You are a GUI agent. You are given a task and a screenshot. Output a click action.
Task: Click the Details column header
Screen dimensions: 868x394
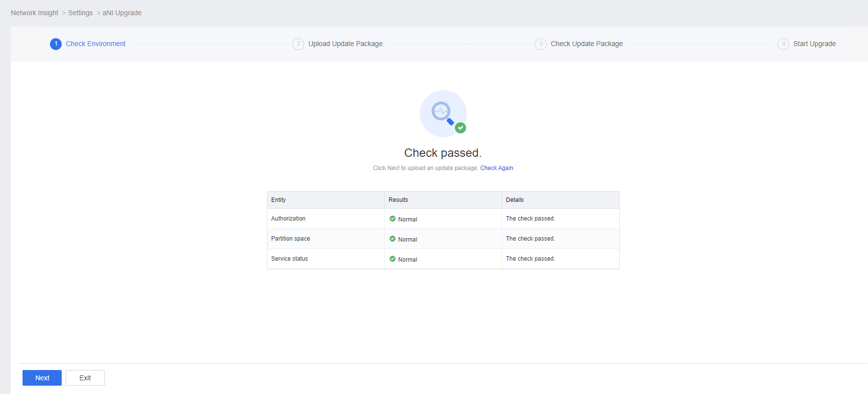[514, 200]
